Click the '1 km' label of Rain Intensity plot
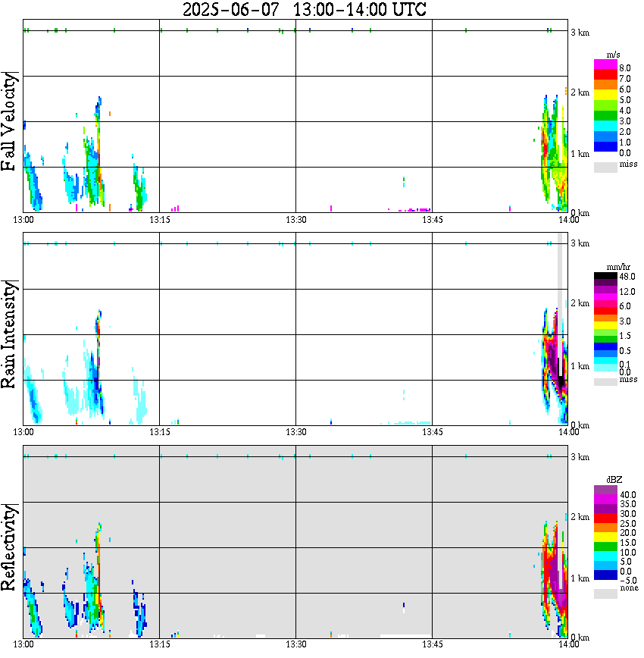This screenshot has height=658, width=644. (x=580, y=366)
